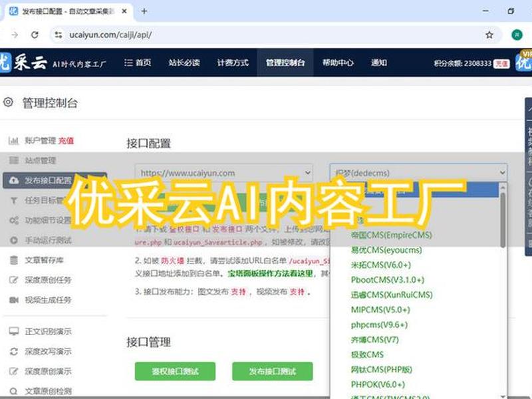Click the 深度原创任务 edit icon
Image resolution: width=532 pixels, height=399 pixels.
(x=13, y=280)
